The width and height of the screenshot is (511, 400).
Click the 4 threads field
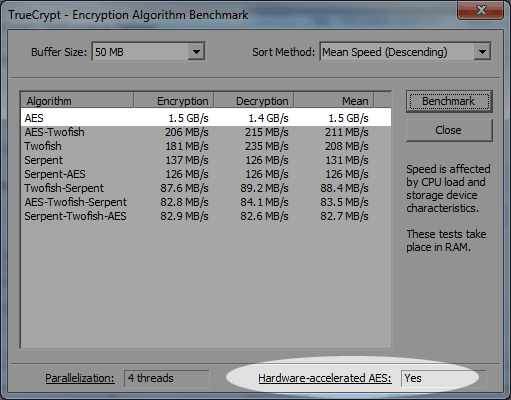tap(167, 378)
